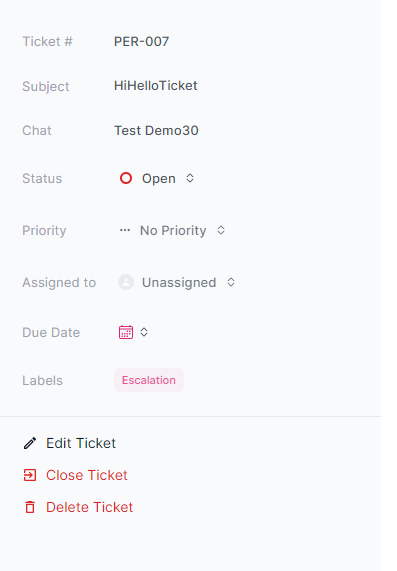Image resolution: width=397 pixels, height=571 pixels.
Task: Click the trash icon beside Delete Ticket
Action: click(30, 507)
